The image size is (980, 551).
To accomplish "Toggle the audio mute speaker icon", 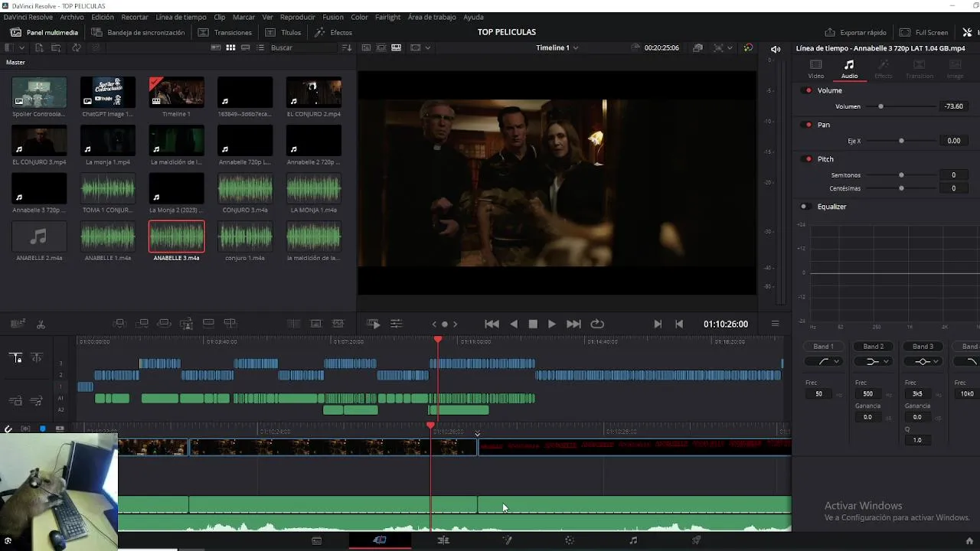I will tap(776, 48).
